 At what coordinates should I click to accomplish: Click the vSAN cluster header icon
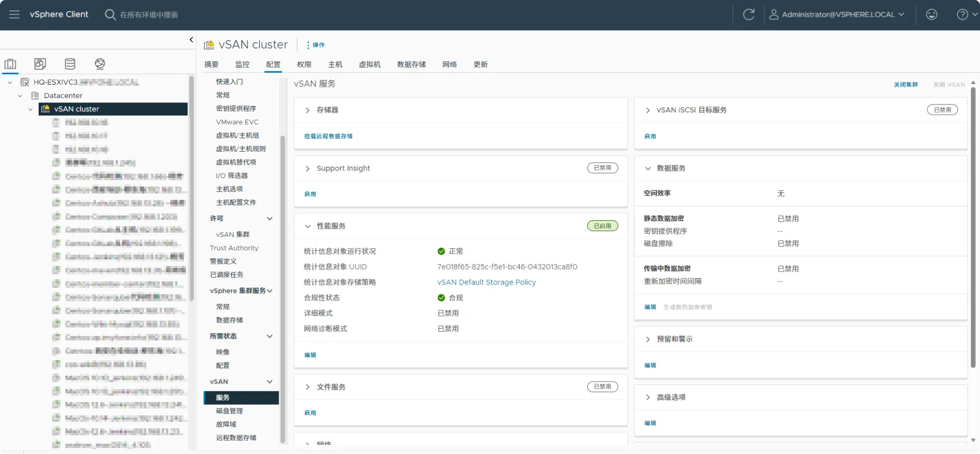(209, 45)
